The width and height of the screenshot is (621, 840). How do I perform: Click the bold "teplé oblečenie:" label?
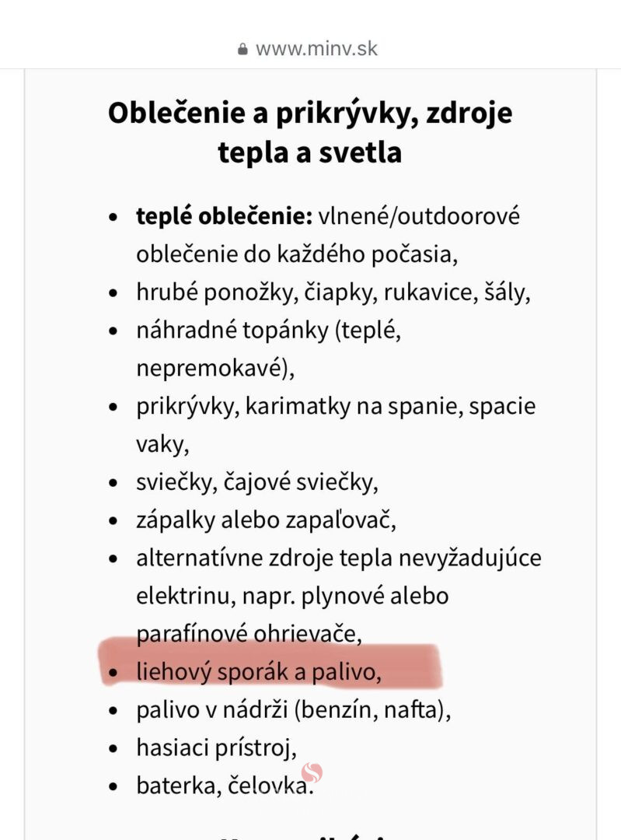coord(224,216)
